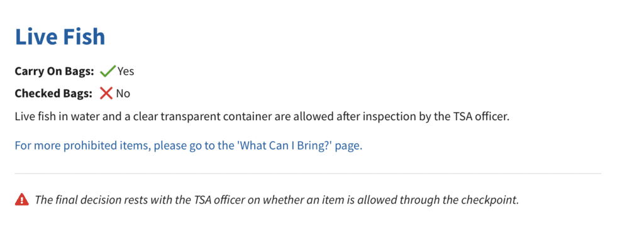Click the horizontal divider line
The image size is (644, 244).
[x=308, y=174]
